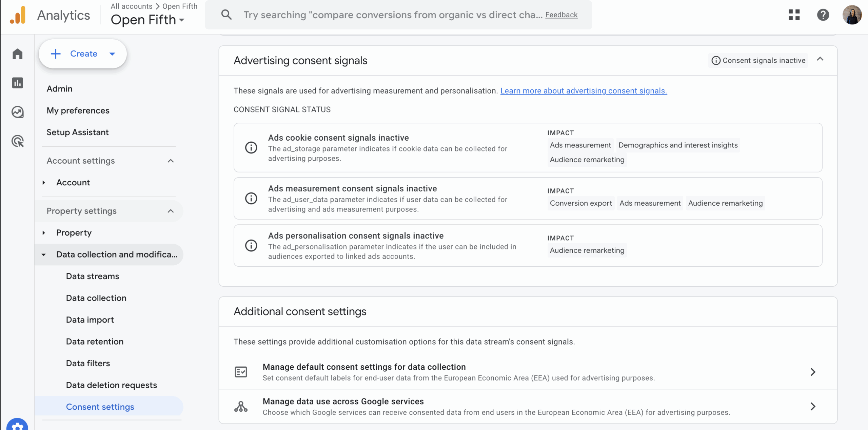The width and height of the screenshot is (868, 430).
Task: Collapse the Account settings section
Action: click(171, 161)
